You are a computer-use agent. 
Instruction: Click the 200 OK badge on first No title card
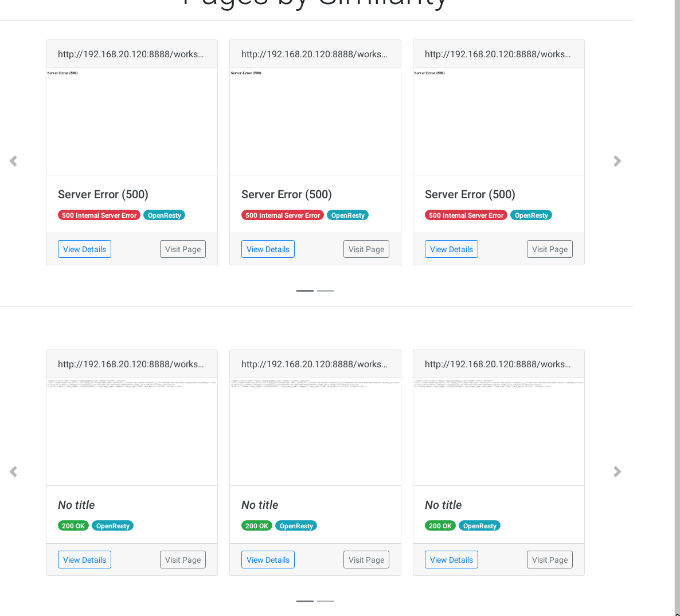73,526
